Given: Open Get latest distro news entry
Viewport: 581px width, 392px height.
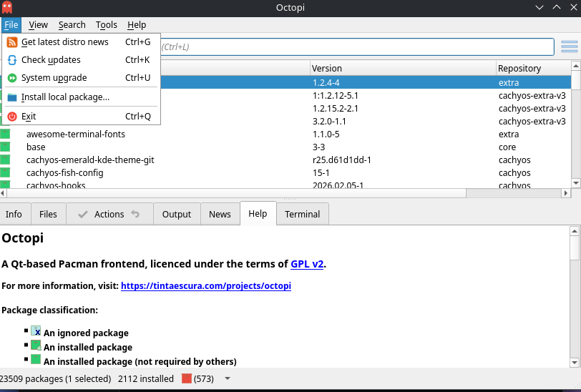Looking at the screenshot, I should click(81, 42).
